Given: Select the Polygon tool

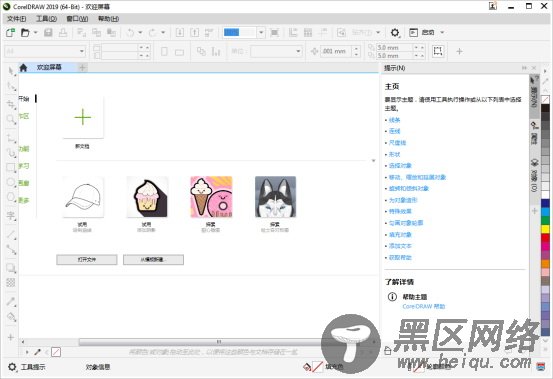Looking at the screenshot, I should [11, 197].
